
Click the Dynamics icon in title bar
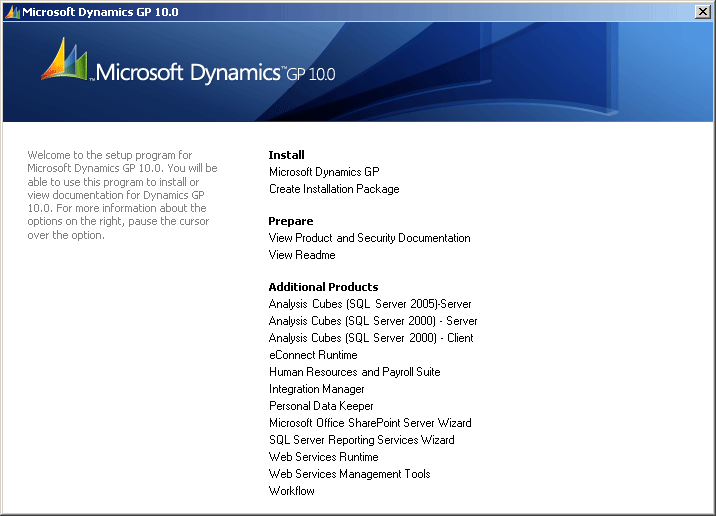[x=12, y=12]
